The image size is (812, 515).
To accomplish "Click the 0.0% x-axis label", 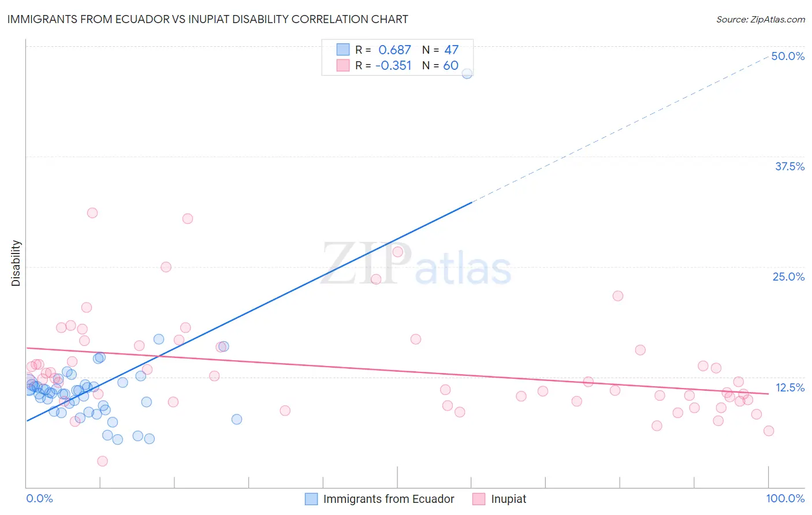I will coord(40,498).
